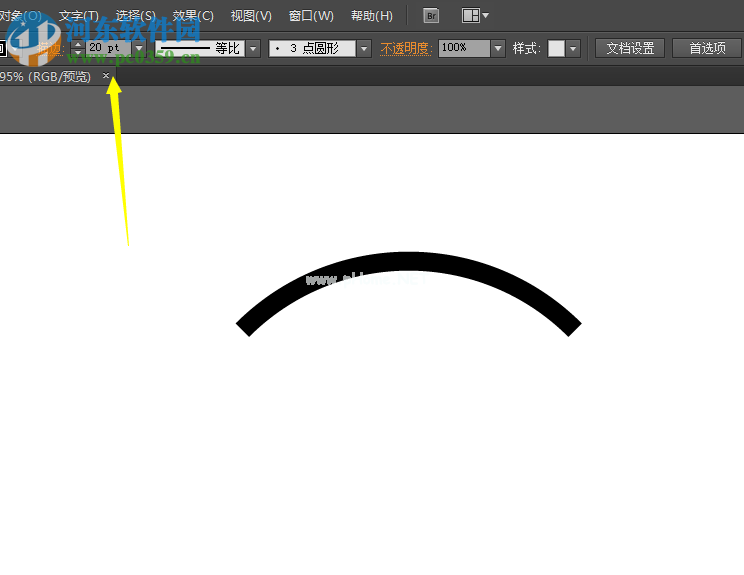Open Adobe Bridge via the Br icon
Viewport: 744px width, 575px height.
(431, 16)
